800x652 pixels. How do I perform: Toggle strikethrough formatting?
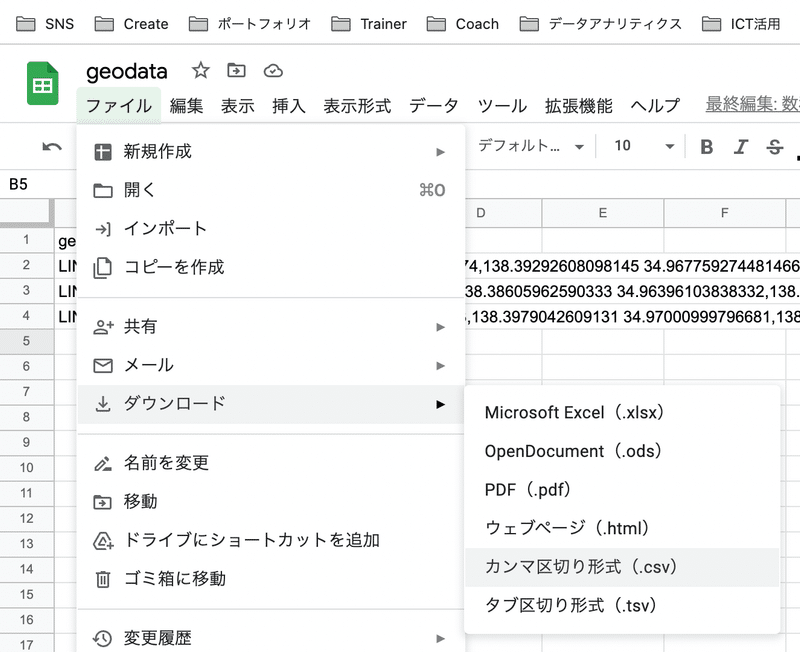(x=774, y=147)
